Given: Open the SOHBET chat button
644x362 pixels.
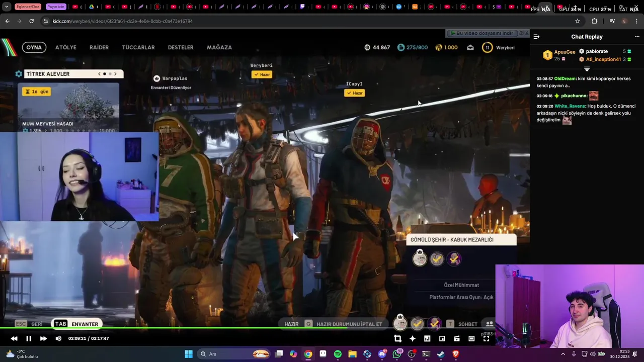Looking at the screenshot, I should [462, 324].
